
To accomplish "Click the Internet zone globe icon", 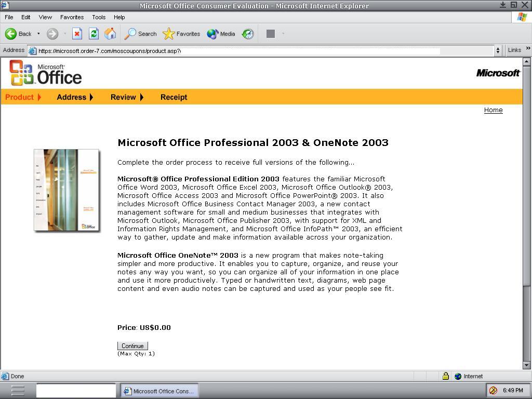I will coord(458,376).
